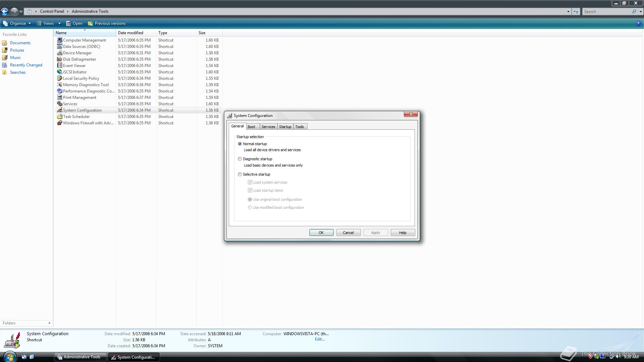Open the Music favorite link
This screenshot has height=362, width=644.
[x=15, y=58]
